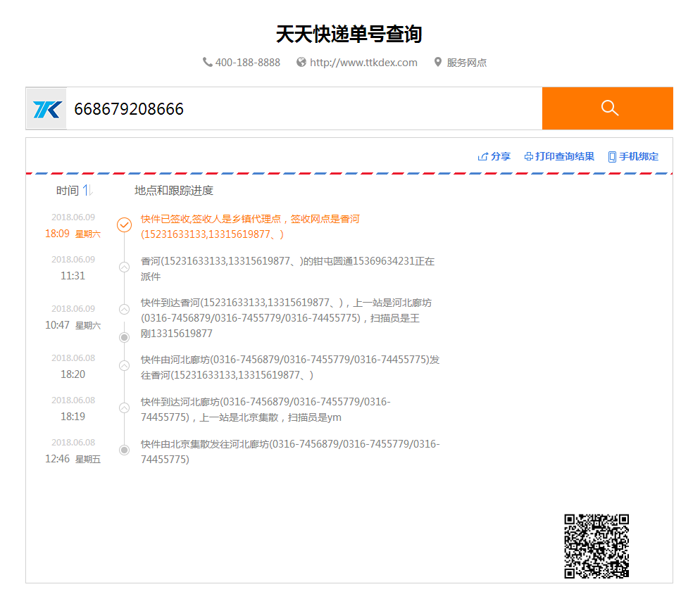Click the 天天快递单号查询 page title
The height and width of the screenshot is (594, 700).
pos(349,34)
